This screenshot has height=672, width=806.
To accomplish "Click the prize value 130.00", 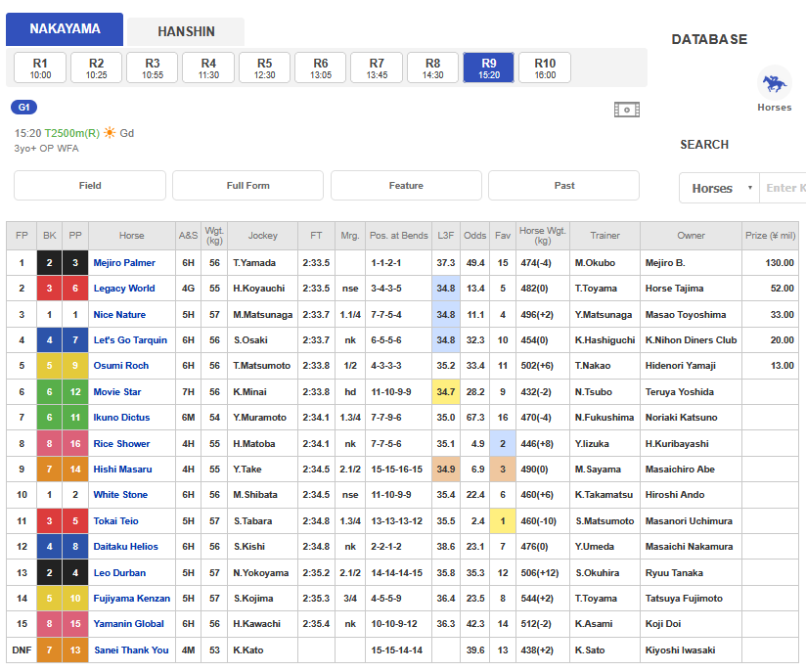I will point(780,263).
